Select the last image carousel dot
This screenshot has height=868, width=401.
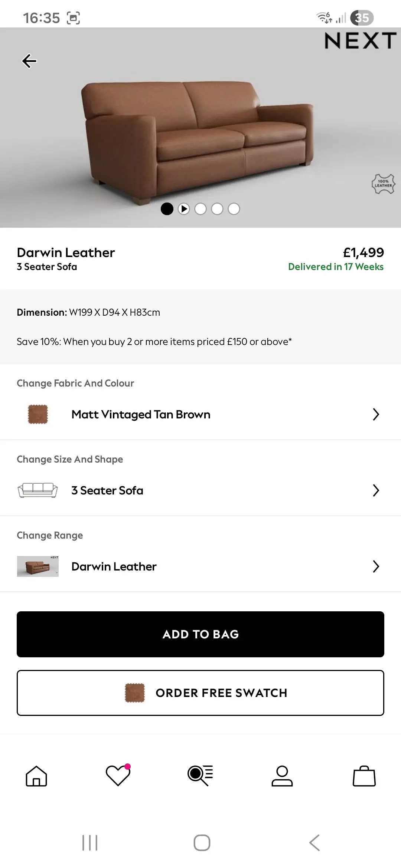tap(234, 209)
